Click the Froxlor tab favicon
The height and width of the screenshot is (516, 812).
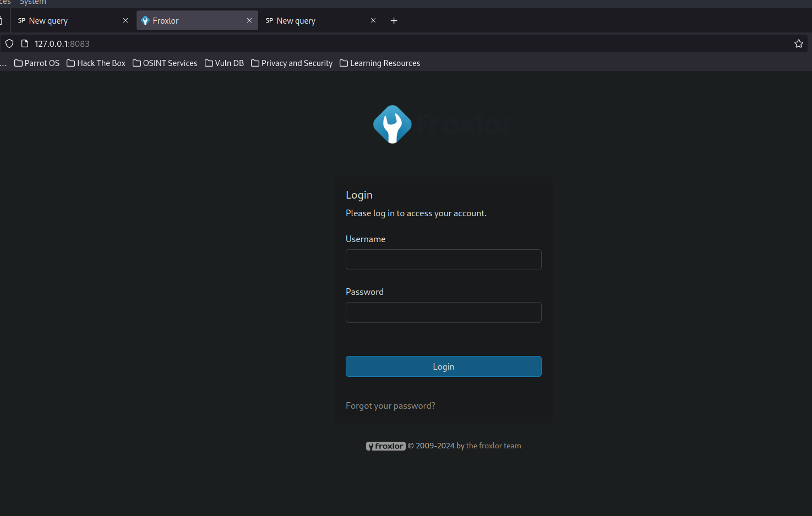coord(145,21)
